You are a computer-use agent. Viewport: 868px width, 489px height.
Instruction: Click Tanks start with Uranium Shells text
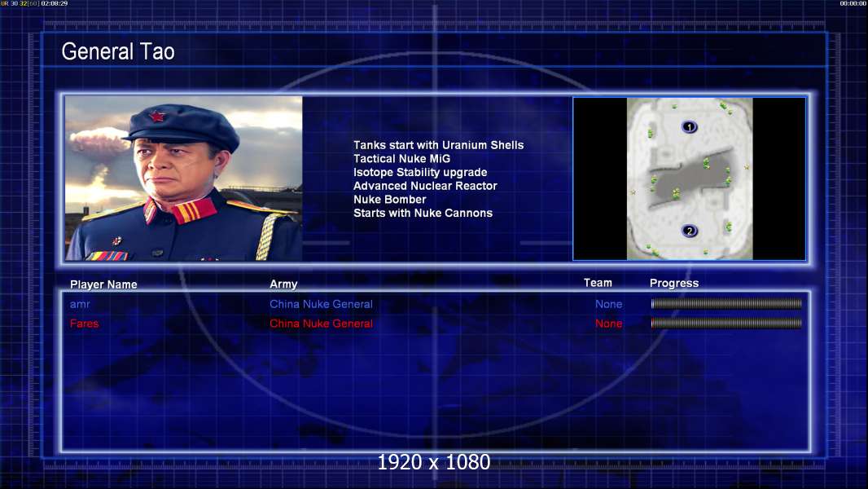438,145
